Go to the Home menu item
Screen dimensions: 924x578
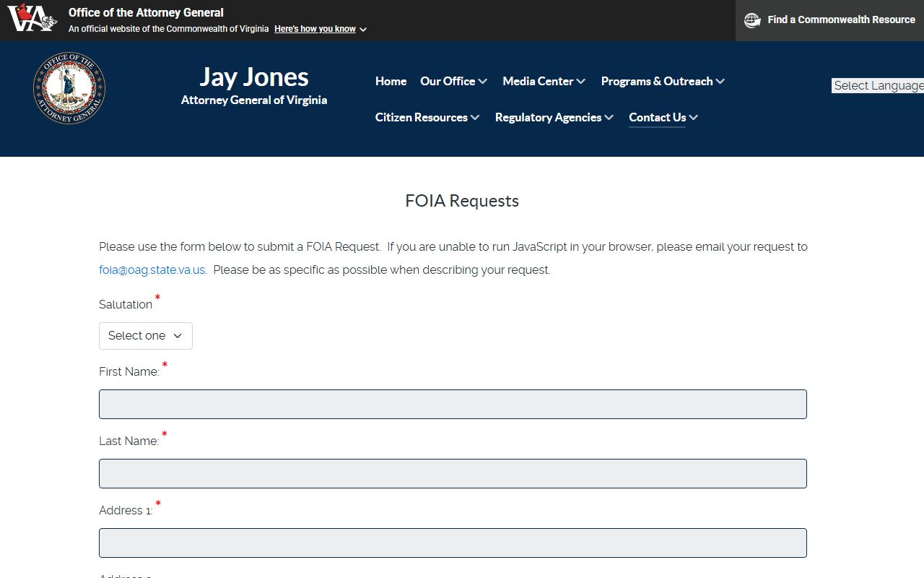[x=391, y=81]
